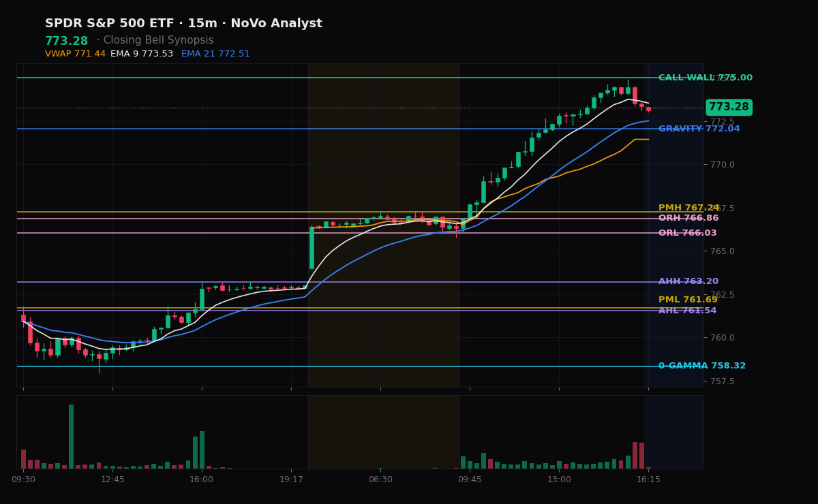Click the 13:00 time axis label
The width and height of the screenshot is (818, 504).
[559, 479]
